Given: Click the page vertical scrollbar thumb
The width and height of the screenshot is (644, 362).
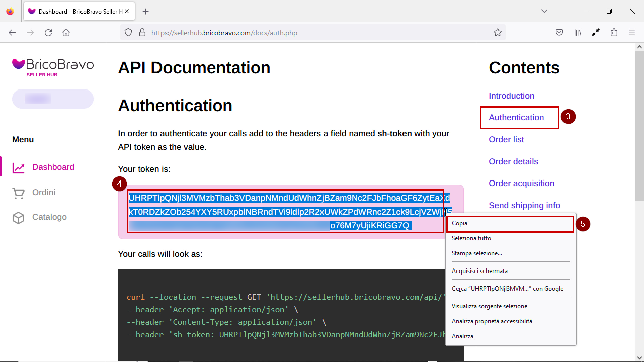Looking at the screenshot, I should (639, 126).
